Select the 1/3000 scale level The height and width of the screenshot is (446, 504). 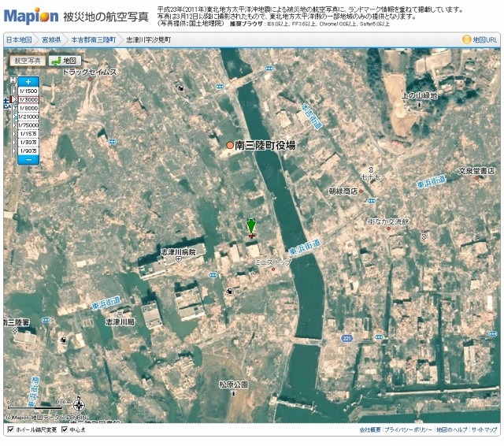pyautogui.click(x=28, y=100)
